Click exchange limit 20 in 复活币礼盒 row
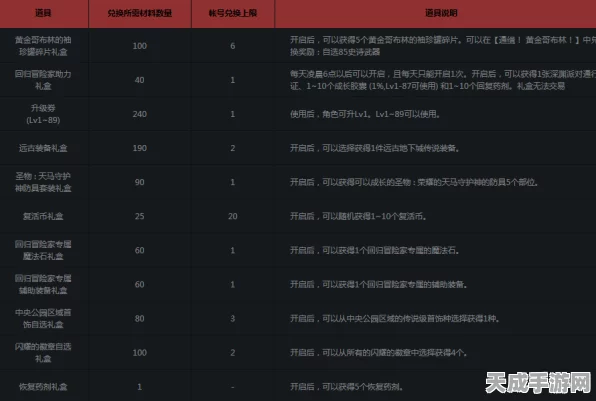 [x=233, y=216]
